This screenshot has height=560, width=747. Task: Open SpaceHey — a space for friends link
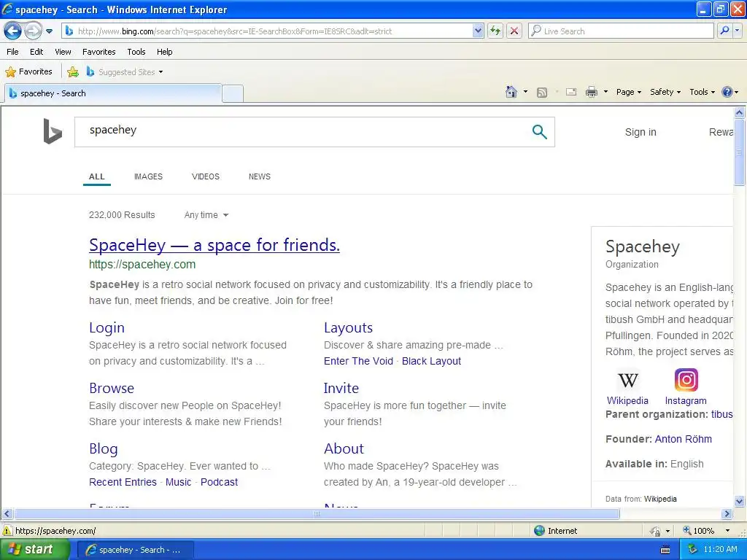tap(214, 245)
